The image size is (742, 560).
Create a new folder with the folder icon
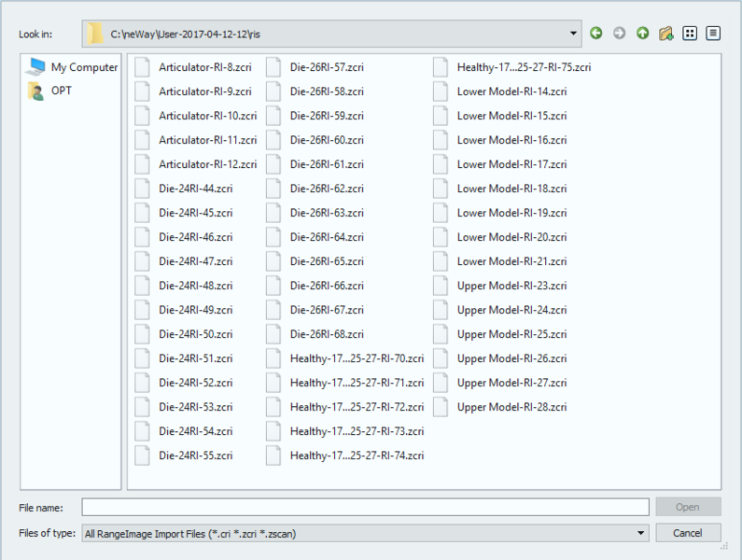(x=665, y=34)
